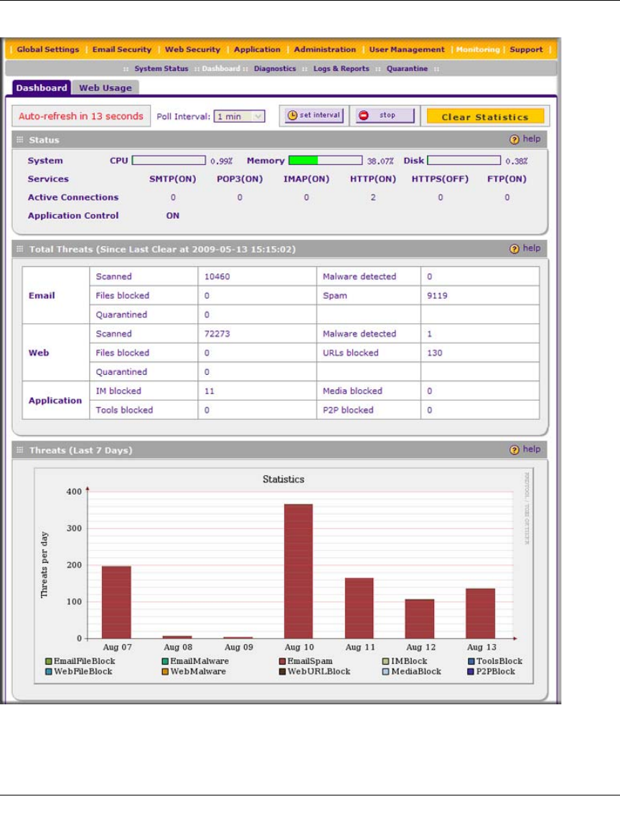The height and width of the screenshot is (840, 620).
Task: Click the Disk usage bar
Action: (x=464, y=160)
